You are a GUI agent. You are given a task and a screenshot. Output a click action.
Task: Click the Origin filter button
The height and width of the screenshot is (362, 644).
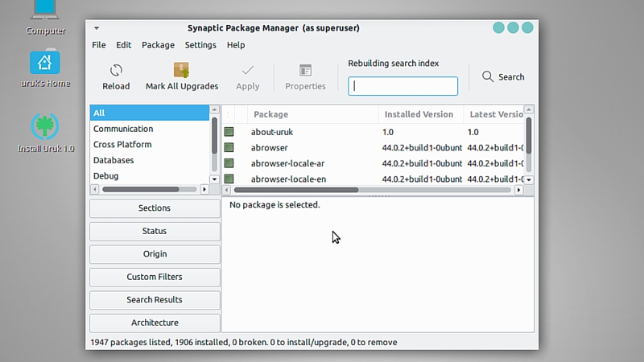tap(155, 254)
